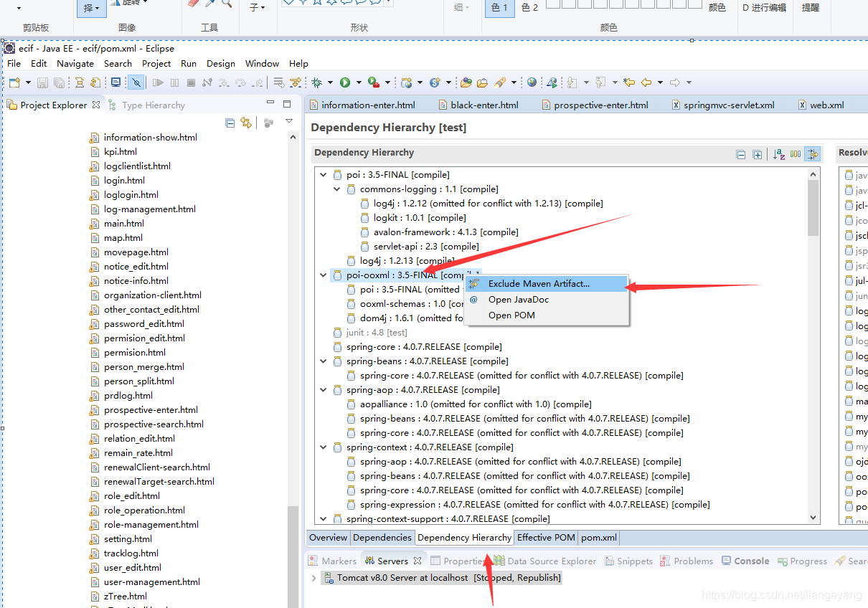Click the Suspend debug icon
Screen dimensions: 868x608
pos(175,82)
